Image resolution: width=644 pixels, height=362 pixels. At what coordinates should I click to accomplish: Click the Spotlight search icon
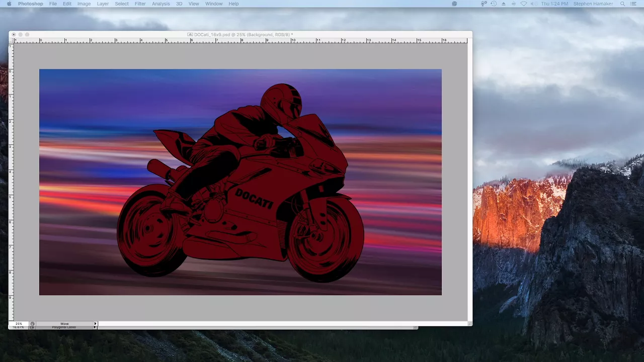(x=623, y=4)
